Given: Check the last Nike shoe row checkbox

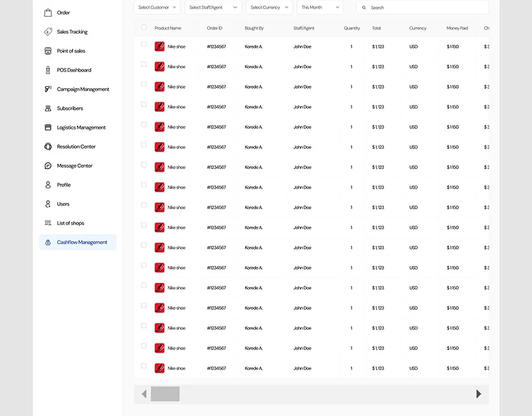Looking at the screenshot, I should 144,366.
